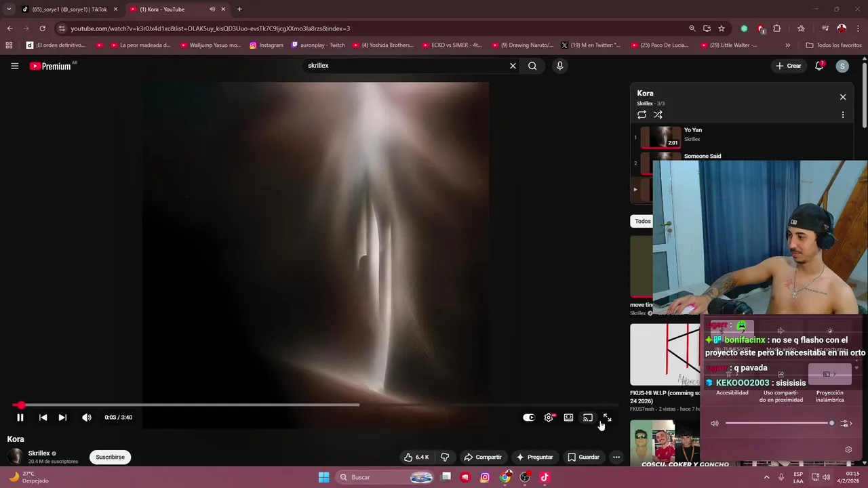The height and width of the screenshot is (488, 868).
Task: Expand the tab search dropdown arrow
Action: click(x=8, y=9)
